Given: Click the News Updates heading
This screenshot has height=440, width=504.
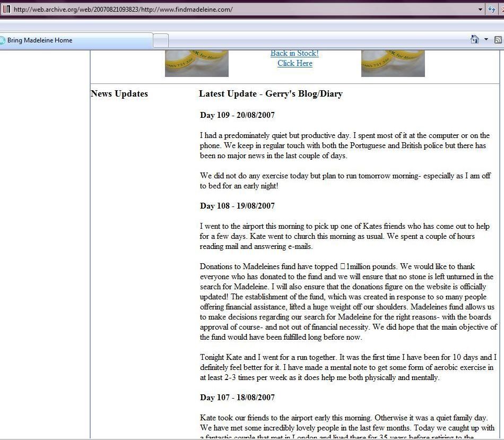Looking at the screenshot, I should pos(119,94).
